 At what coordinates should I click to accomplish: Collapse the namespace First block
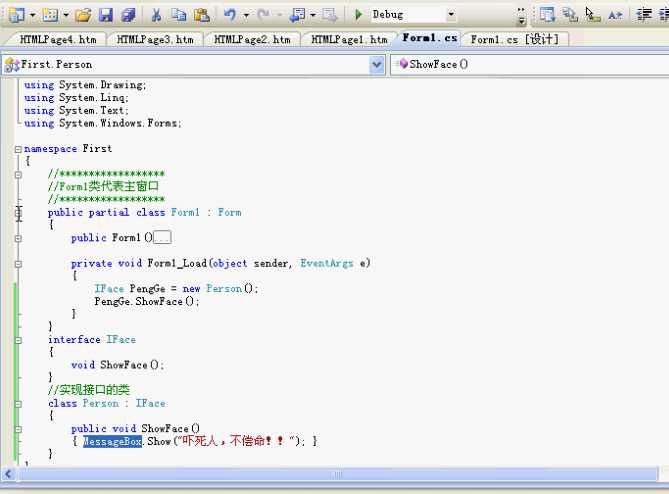point(18,149)
